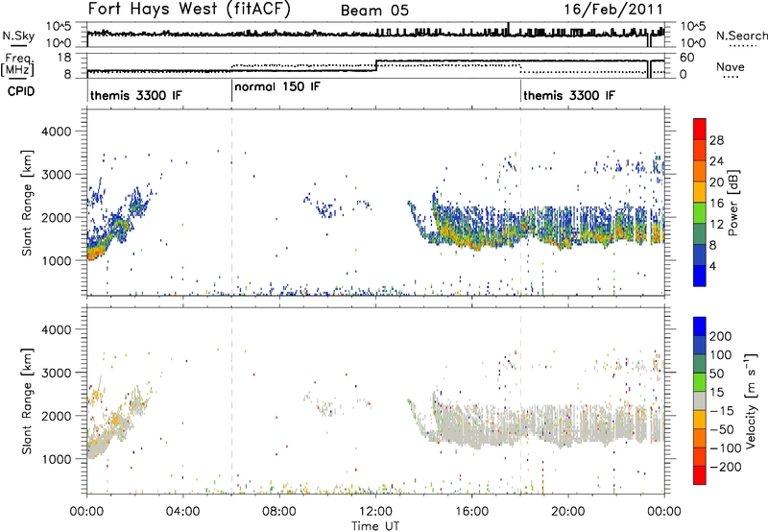Click '18' on the frequency axis

point(64,58)
